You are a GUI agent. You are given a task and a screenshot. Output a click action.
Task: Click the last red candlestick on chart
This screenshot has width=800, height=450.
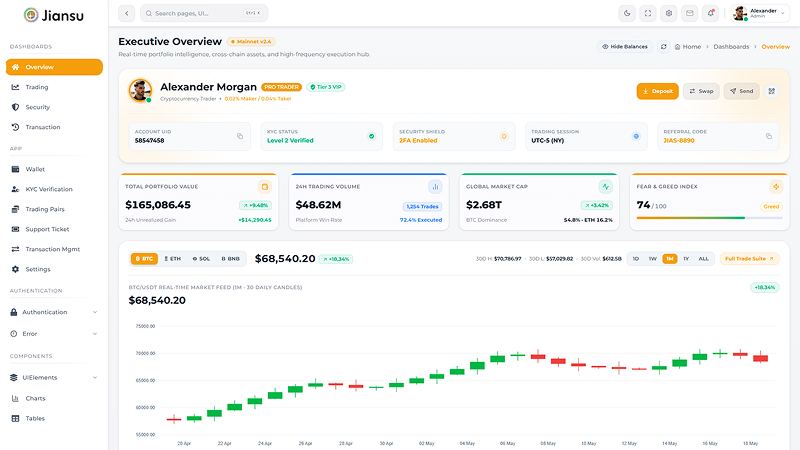click(760, 358)
